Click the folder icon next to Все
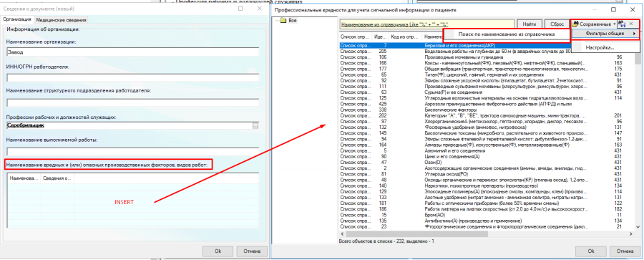The image size is (644, 260). click(283, 21)
